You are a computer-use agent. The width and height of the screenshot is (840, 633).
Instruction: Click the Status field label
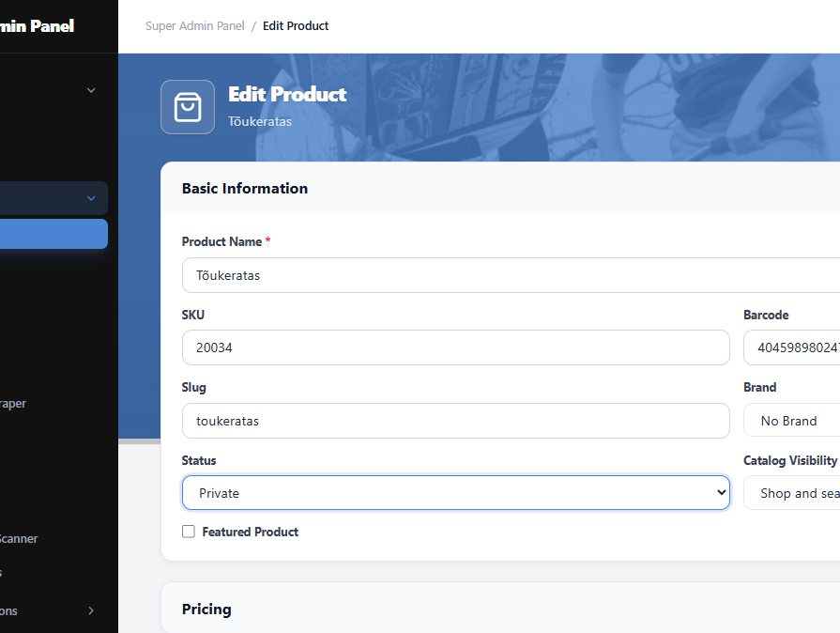[199, 460]
